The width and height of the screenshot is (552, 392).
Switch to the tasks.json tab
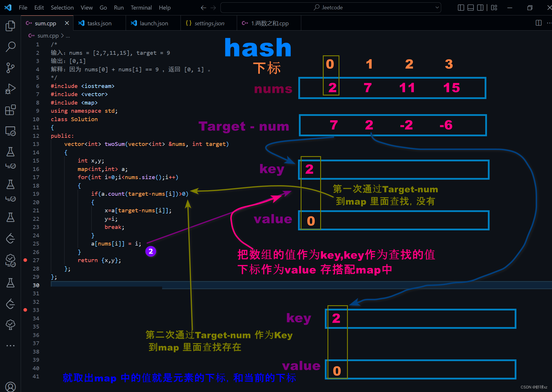click(99, 23)
